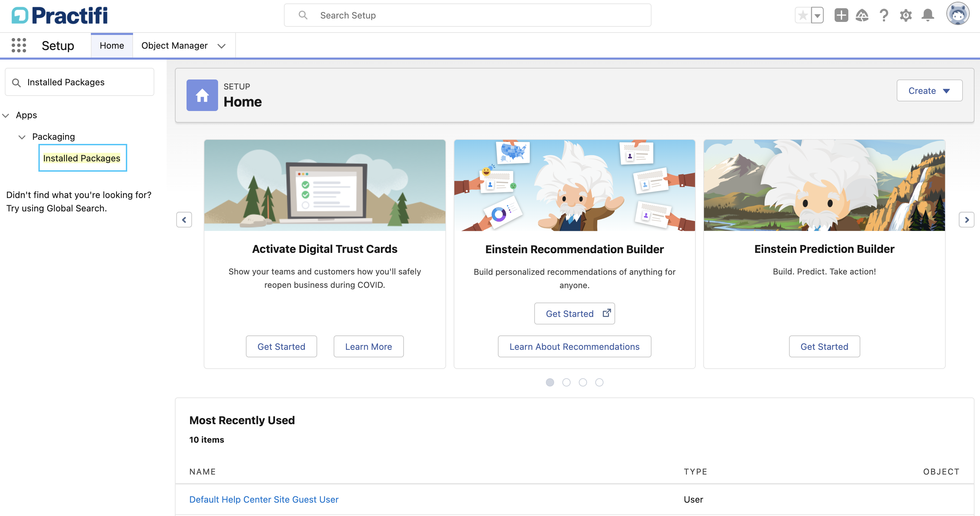Click the TYPE column header

coord(695,471)
